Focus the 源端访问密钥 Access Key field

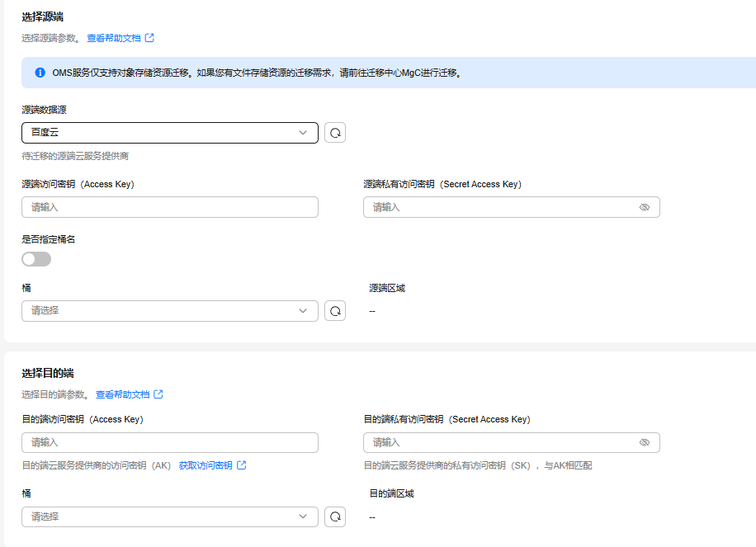[x=170, y=207]
